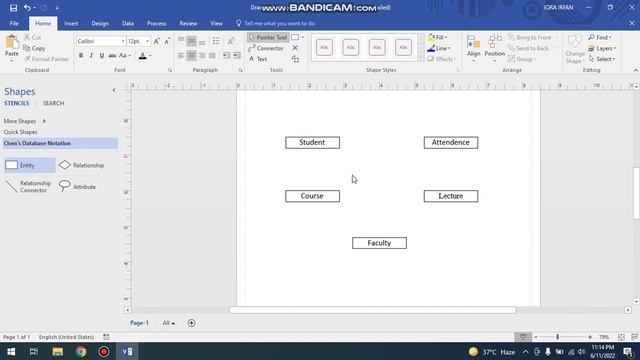Image resolution: width=640 pixels, height=360 pixels.
Task: Open the Find dropdown
Action: [x=600, y=37]
